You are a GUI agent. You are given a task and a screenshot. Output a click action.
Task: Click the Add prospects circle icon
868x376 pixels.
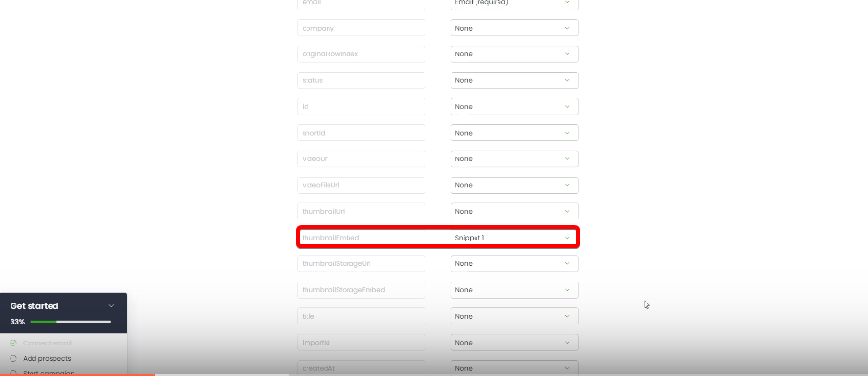pos(13,358)
